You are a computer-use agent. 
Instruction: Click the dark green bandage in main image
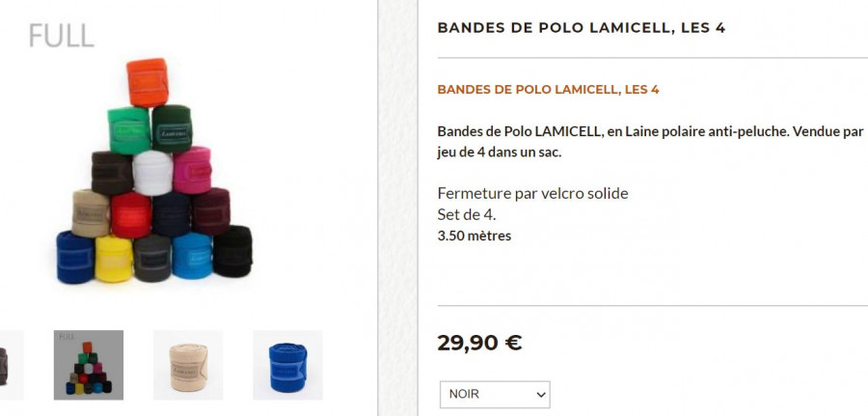(x=173, y=128)
